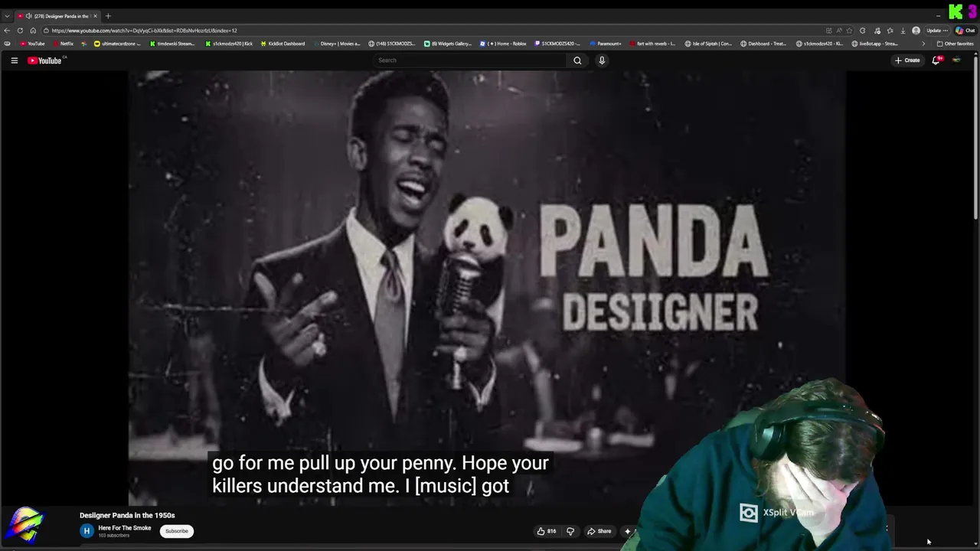Open the Home - Roblox bookmark
This screenshot has height=551, width=980.
[503, 44]
